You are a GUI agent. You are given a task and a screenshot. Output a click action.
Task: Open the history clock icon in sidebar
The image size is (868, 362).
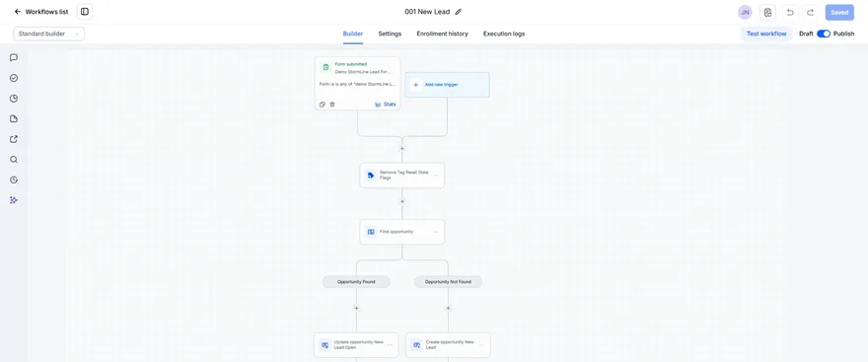tap(14, 180)
